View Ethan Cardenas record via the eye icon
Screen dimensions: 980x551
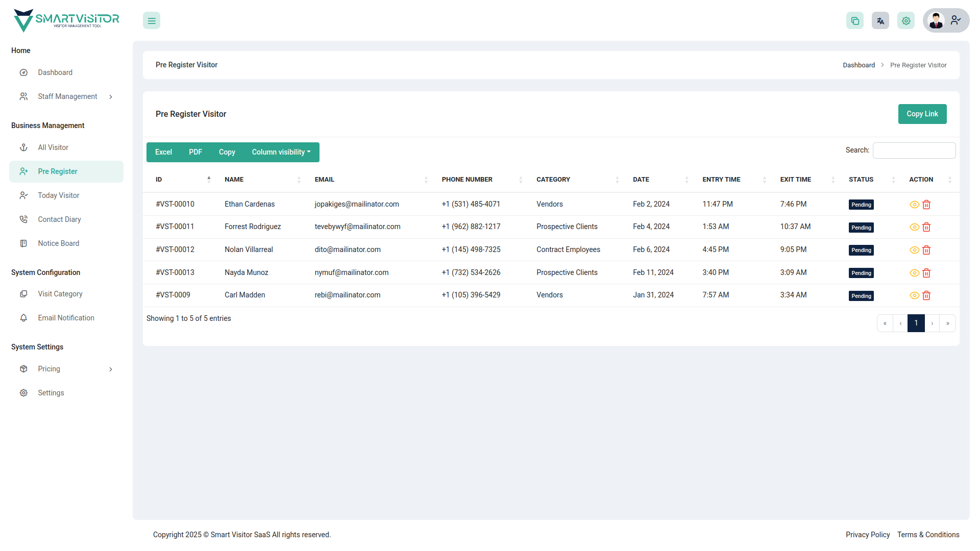914,204
